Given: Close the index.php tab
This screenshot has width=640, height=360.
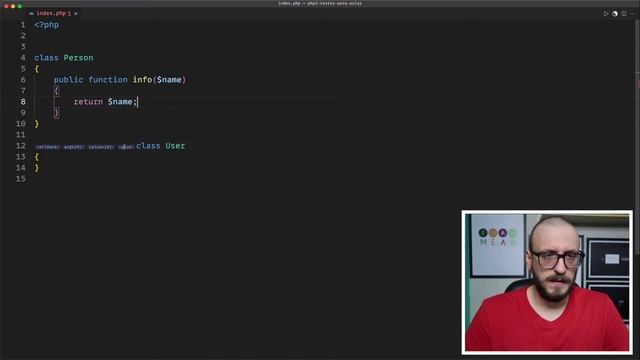Looking at the screenshot, I should click(x=76, y=13).
